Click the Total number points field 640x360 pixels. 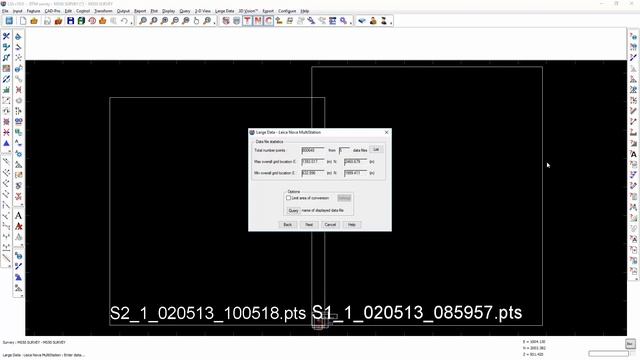(313, 150)
